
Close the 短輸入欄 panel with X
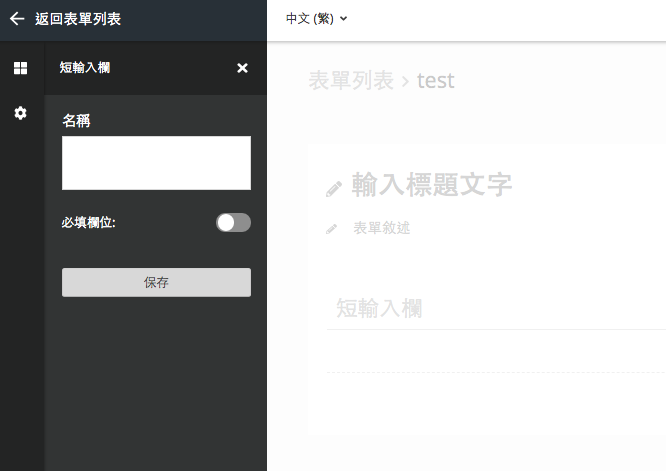point(242,68)
